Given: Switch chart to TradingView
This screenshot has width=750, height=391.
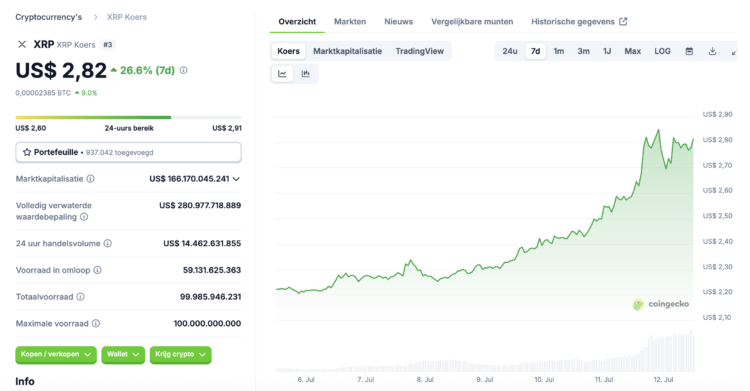Looking at the screenshot, I should pyautogui.click(x=419, y=51).
